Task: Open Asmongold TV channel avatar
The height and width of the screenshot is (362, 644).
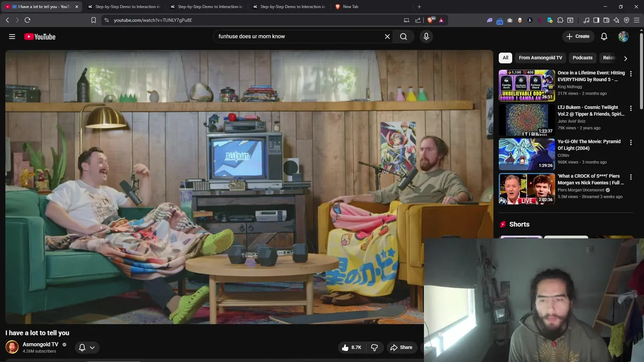Action: 12,347
